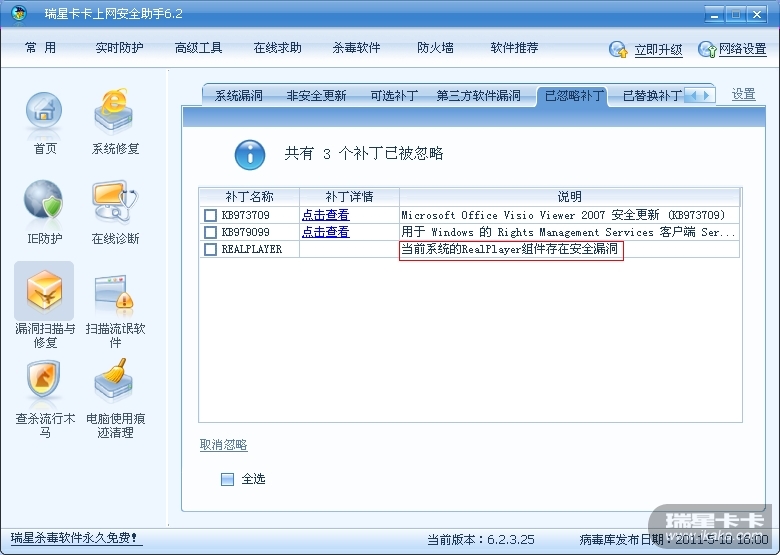Select the KB979099 patch name
780x555 pixels.
[245, 232]
